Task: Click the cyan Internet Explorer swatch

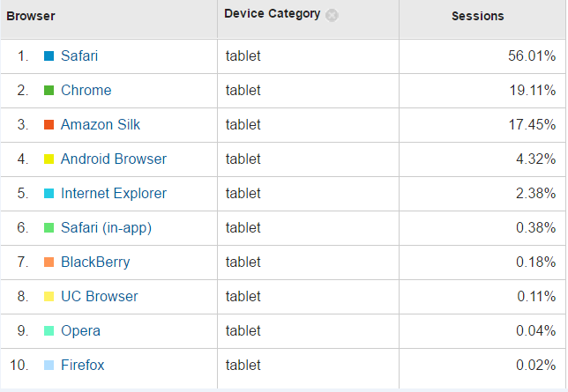Action: [49, 193]
